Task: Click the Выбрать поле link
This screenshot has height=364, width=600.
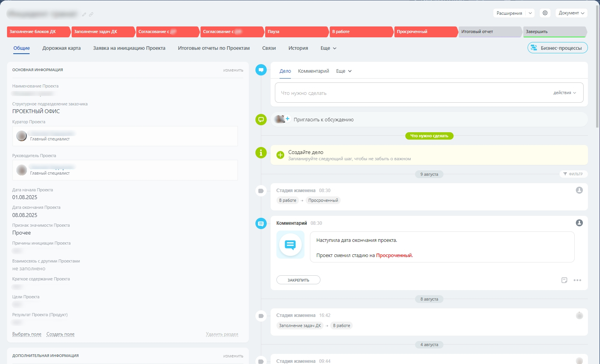Action: click(x=27, y=334)
